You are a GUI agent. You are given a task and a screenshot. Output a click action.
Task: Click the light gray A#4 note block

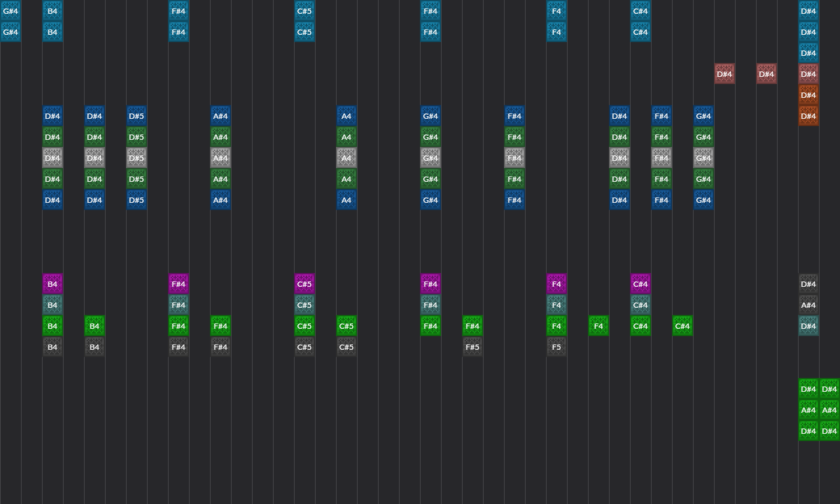220,158
